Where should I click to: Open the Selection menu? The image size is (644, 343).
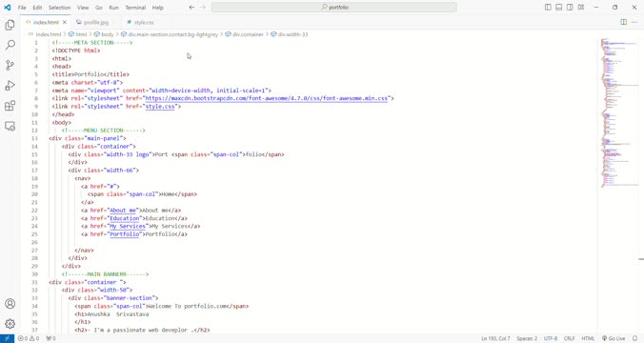(60, 8)
